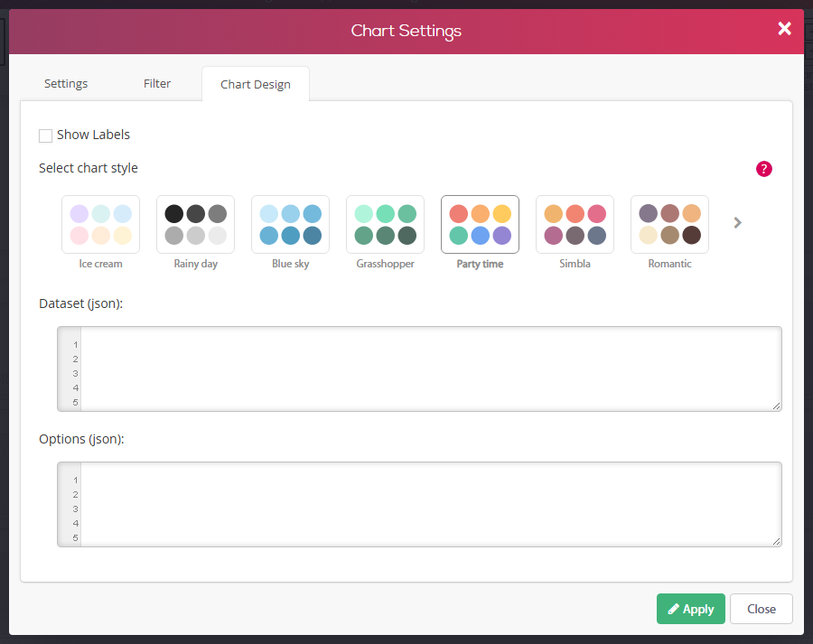Click the Show Labels text
The width and height of the screenshot is (813, 644).
(93, 135)
